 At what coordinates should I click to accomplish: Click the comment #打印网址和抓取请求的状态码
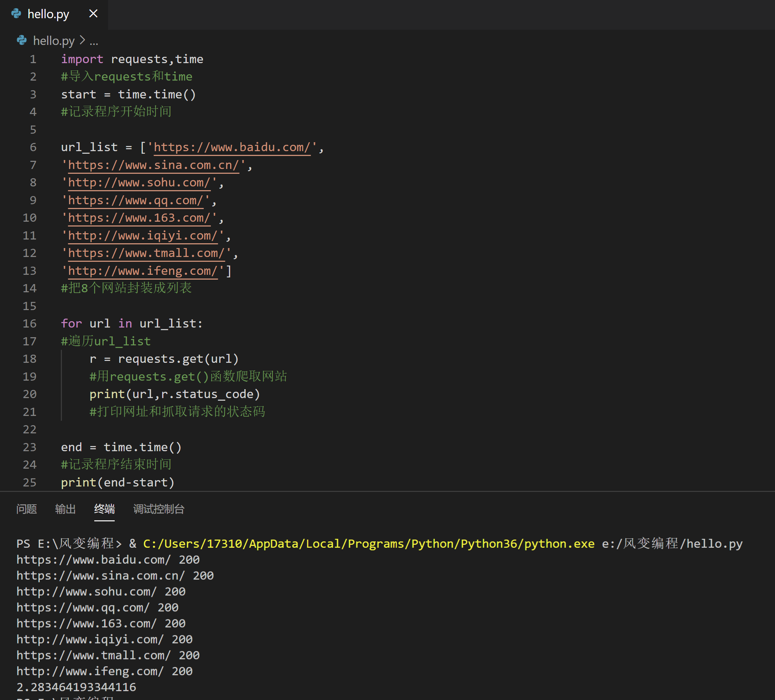click(177, 411)
